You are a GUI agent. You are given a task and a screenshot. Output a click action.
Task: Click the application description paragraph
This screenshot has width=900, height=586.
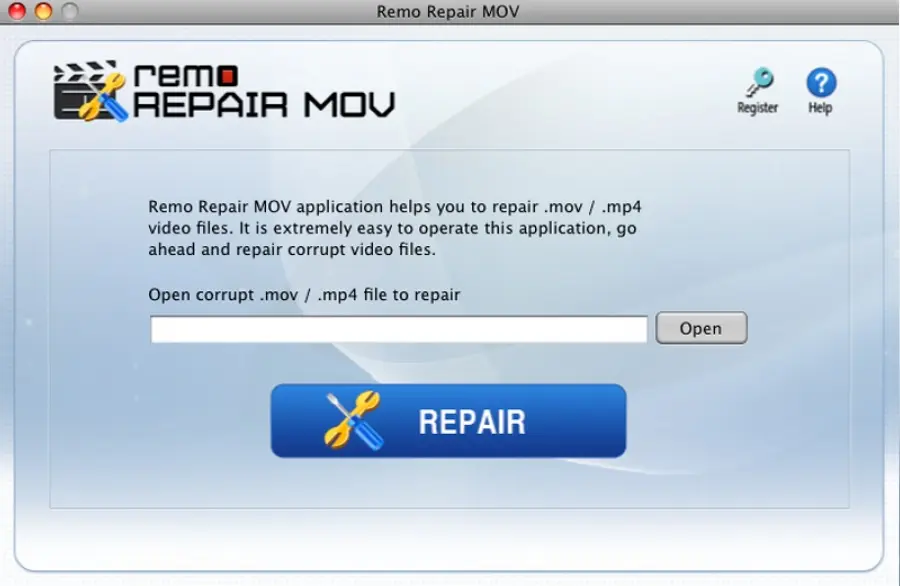pyautogui.click(x=395, y=228)
